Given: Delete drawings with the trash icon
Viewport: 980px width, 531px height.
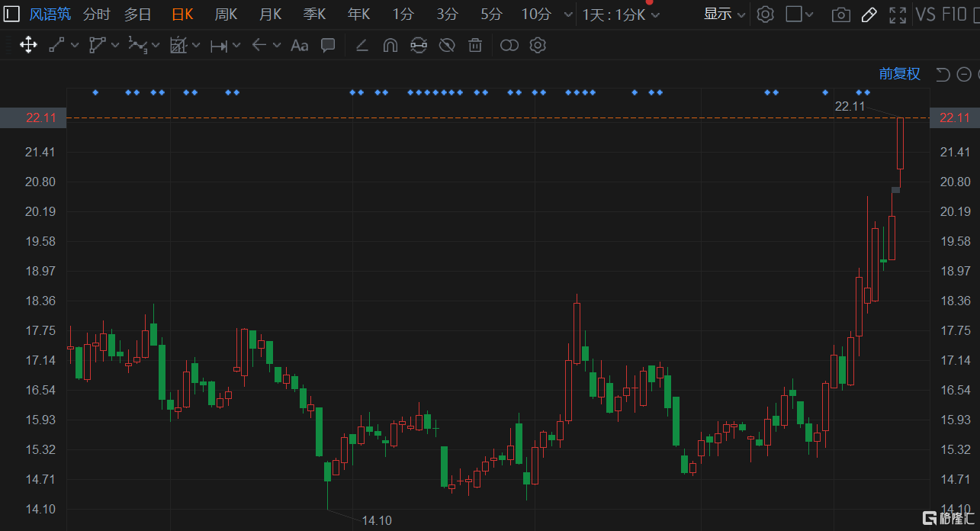Looking at the screenshot, I should tap(475, 46).
